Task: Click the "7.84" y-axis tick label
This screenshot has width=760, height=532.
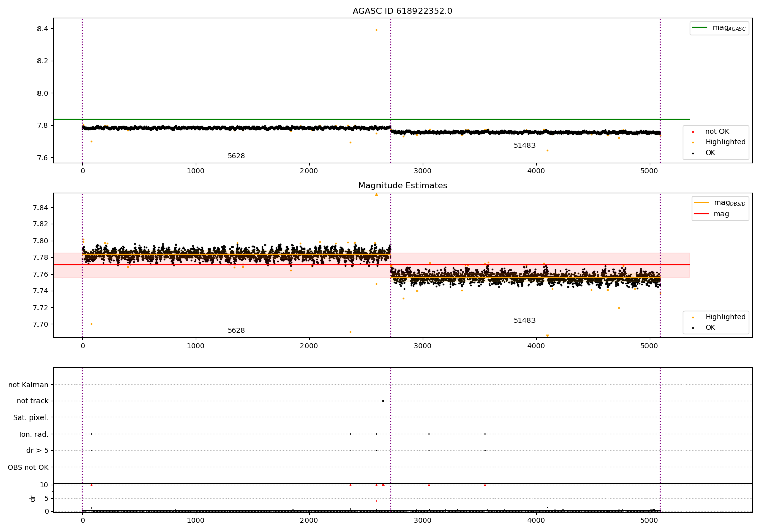Action: coord(40,208)
